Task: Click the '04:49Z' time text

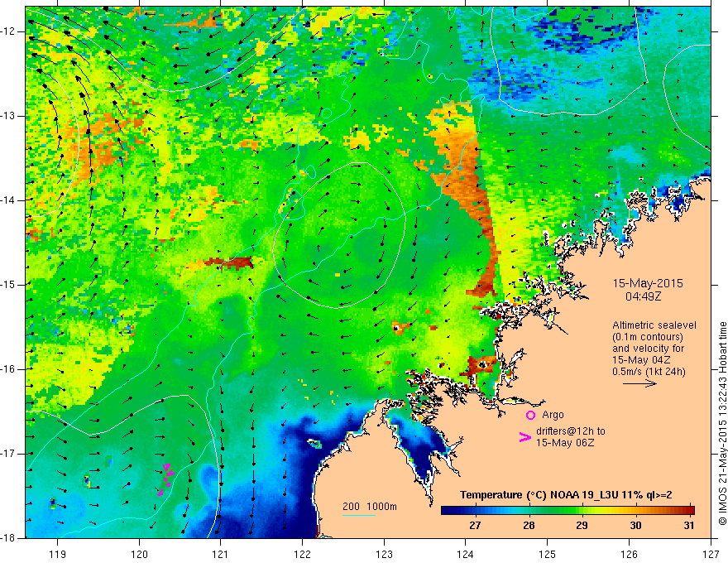Action: [643, 296]
